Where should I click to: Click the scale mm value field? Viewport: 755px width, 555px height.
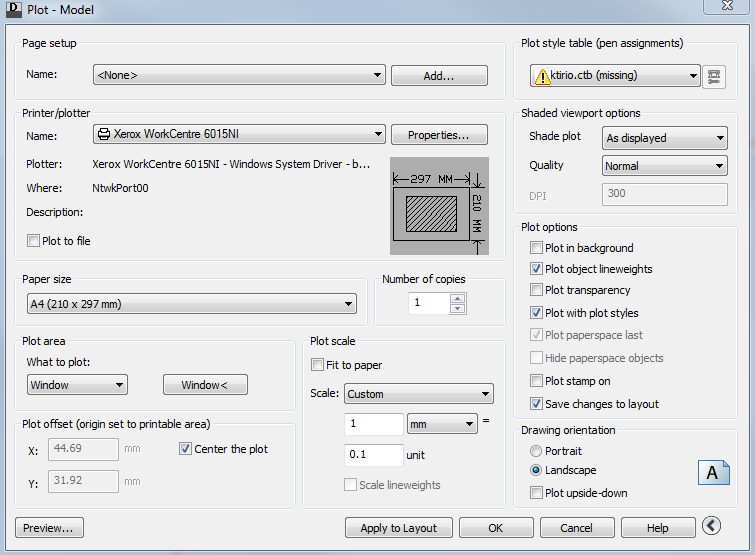(374, 424)
